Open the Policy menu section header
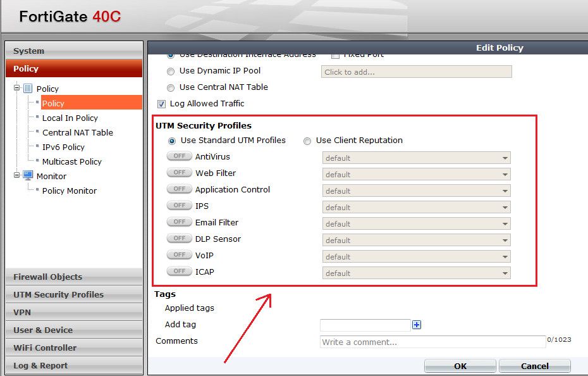 pyautogui.click(x=74, y=68)
